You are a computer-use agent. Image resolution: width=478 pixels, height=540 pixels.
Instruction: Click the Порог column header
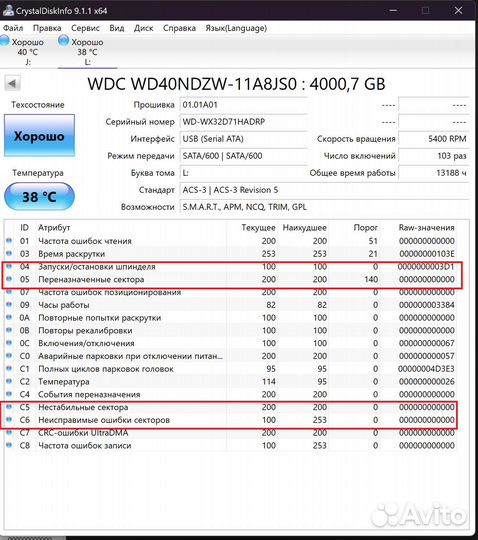(365, 228)
